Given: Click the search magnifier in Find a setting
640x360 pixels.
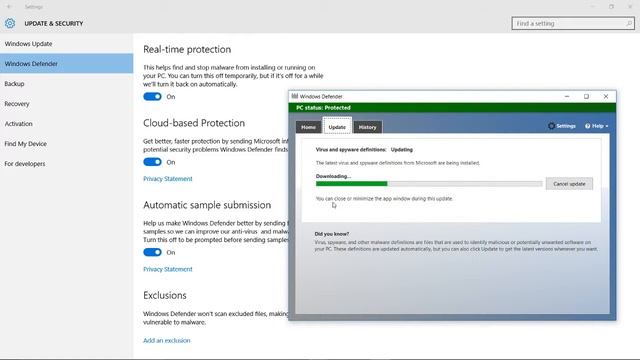Looking at the screenshot, I should 629,24.
